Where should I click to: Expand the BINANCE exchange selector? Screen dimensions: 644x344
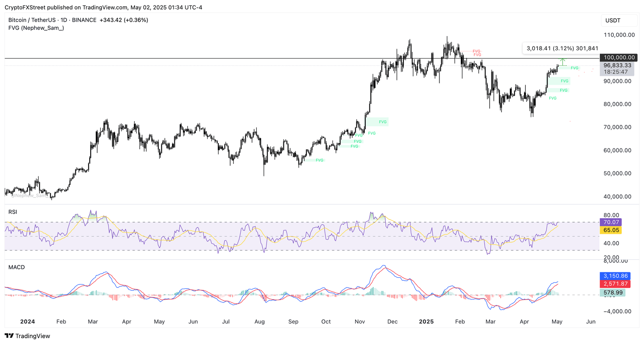(84, 20)
